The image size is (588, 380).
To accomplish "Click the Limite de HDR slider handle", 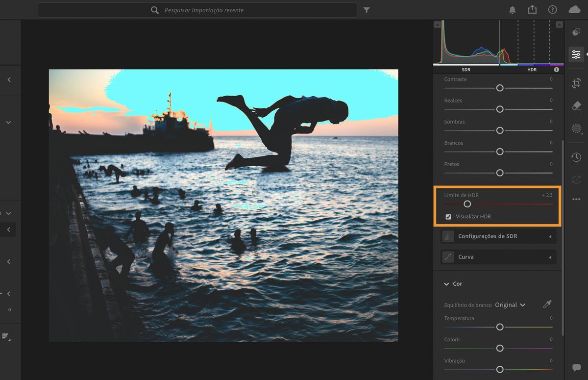I will click(467, 204).
